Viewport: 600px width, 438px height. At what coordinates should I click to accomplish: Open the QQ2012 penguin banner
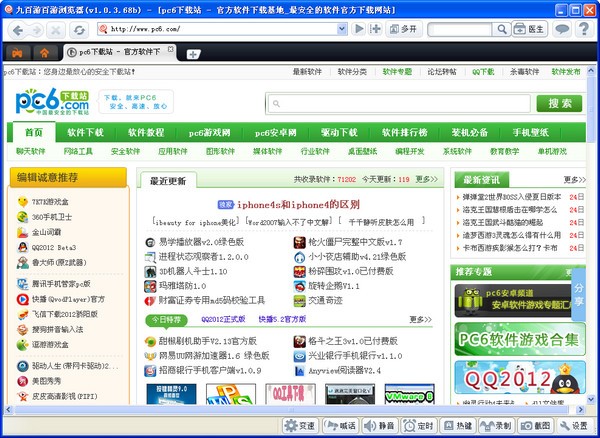[x=520, y=377]
